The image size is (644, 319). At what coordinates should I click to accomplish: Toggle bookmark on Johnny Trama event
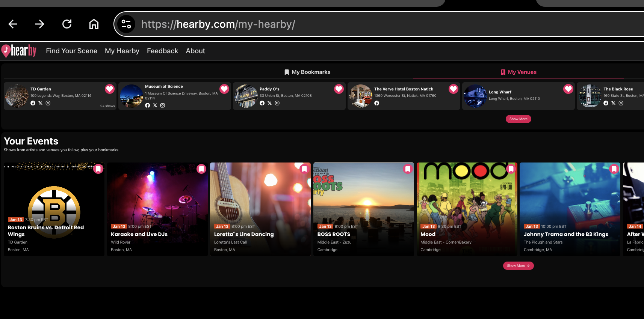(614, 169)
